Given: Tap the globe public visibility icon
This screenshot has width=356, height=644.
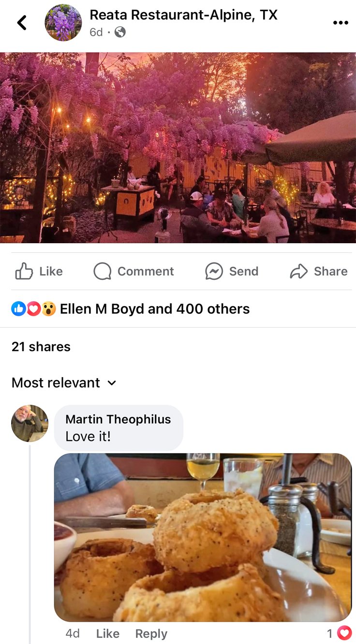Looking at the screenshot, I should (x=120, y=32).
